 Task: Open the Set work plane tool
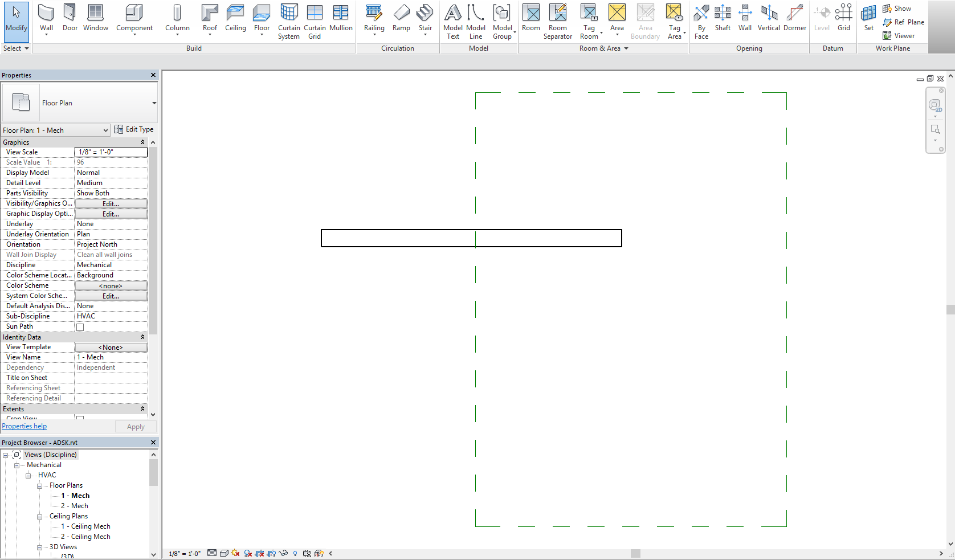pos(868,18)
